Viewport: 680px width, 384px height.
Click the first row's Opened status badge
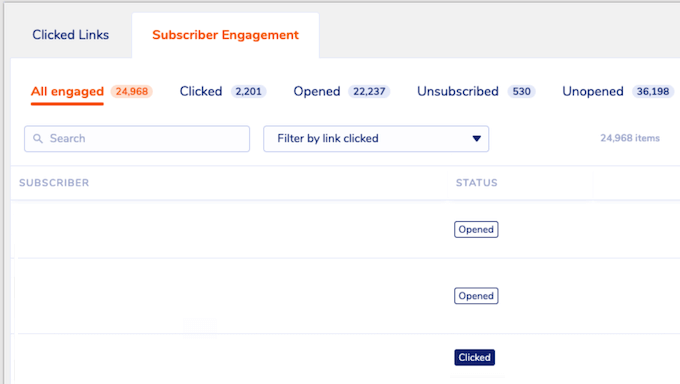pyautogui.click(x=476, y=230)
